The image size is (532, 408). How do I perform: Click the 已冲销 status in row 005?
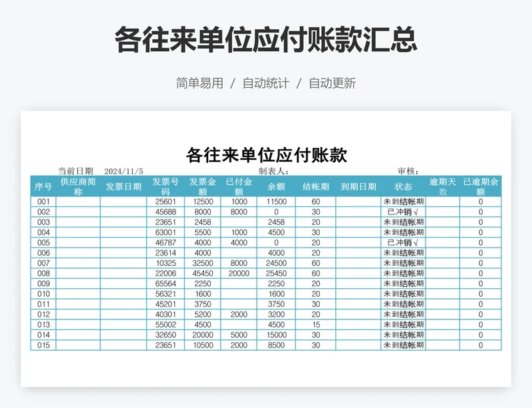tap(403, 242)
